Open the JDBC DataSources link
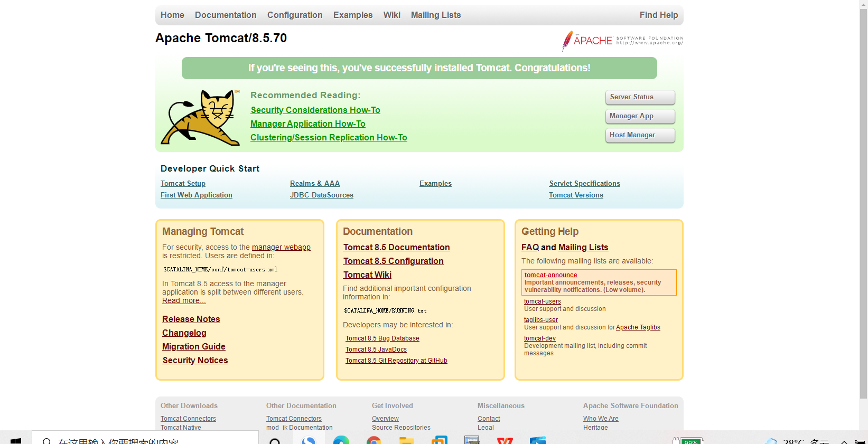This screenshot has height=444, width=868. pos(322,195)
